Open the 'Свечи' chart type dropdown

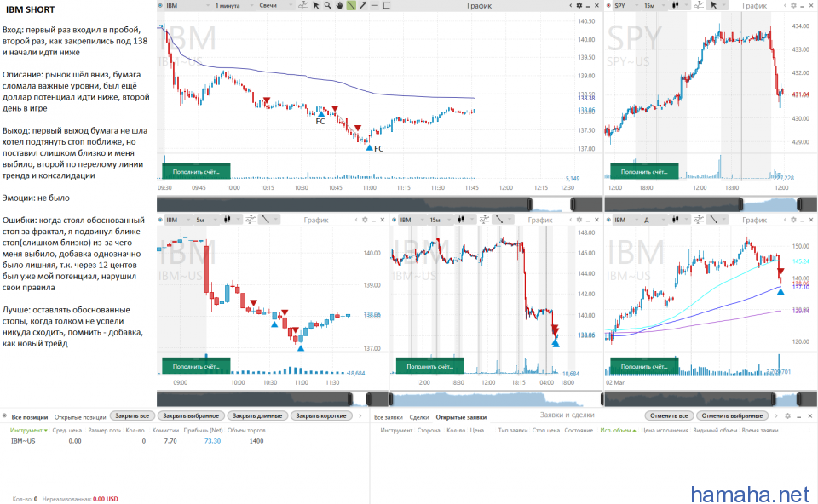tap(274, 5)
